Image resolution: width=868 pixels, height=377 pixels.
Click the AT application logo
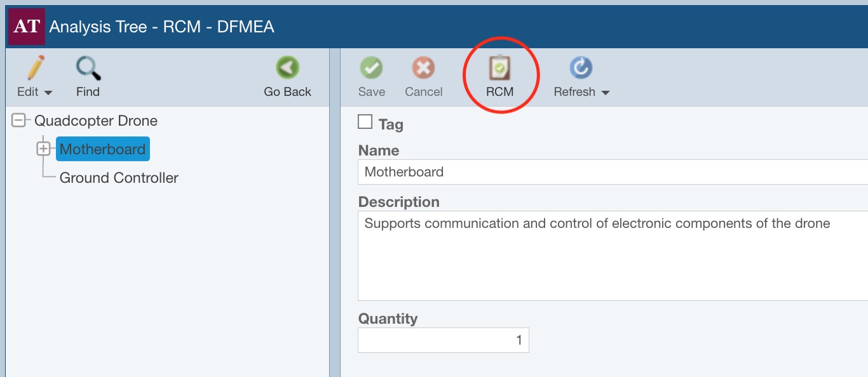(x=26, y=27)
